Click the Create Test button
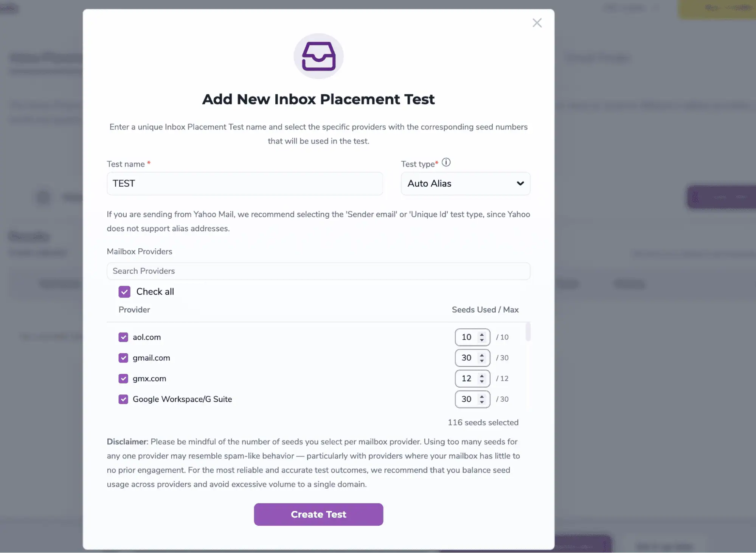This screenshot has width=756, height=553. click(x=318, y=514)
